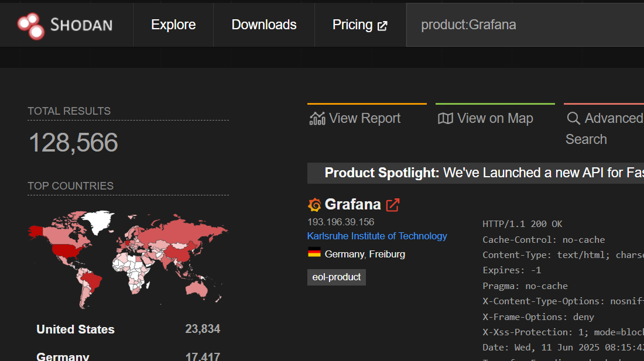This screenshot has height=361, width=644.
Task: Filter results by United States
Action: (x=76, y=329)
